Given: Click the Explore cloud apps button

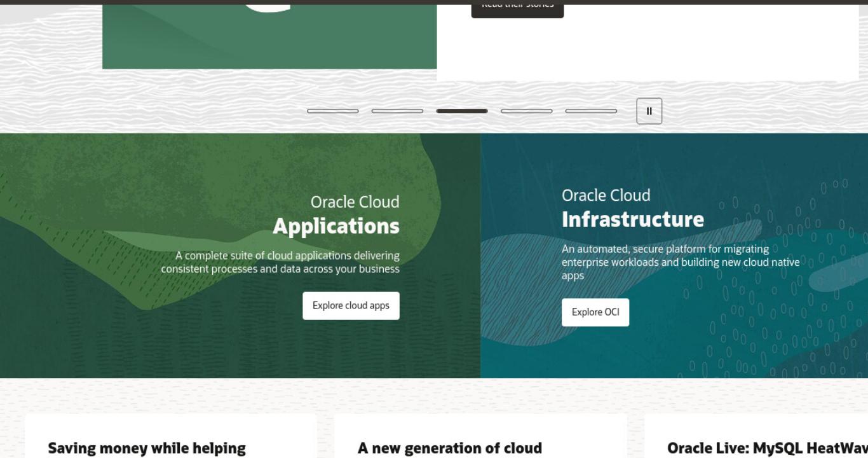Looking at the screenshot, I should click(x=351, y=305).
